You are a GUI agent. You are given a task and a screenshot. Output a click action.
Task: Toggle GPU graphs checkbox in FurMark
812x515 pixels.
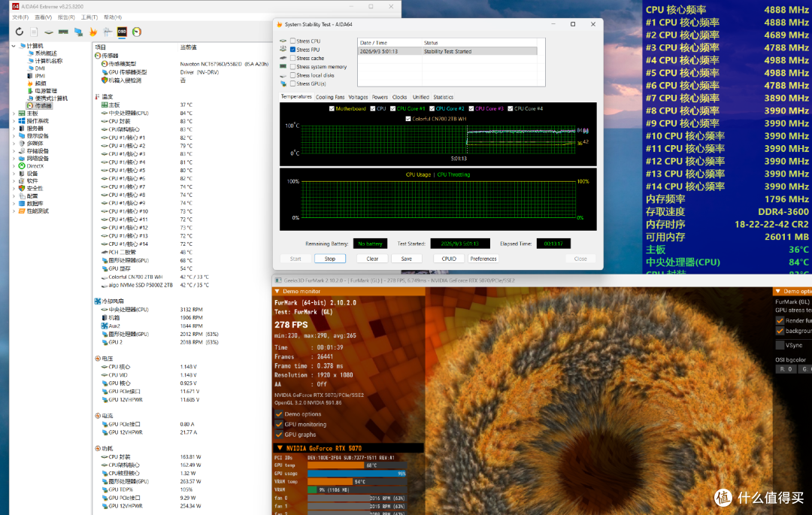tap(279, 435)
